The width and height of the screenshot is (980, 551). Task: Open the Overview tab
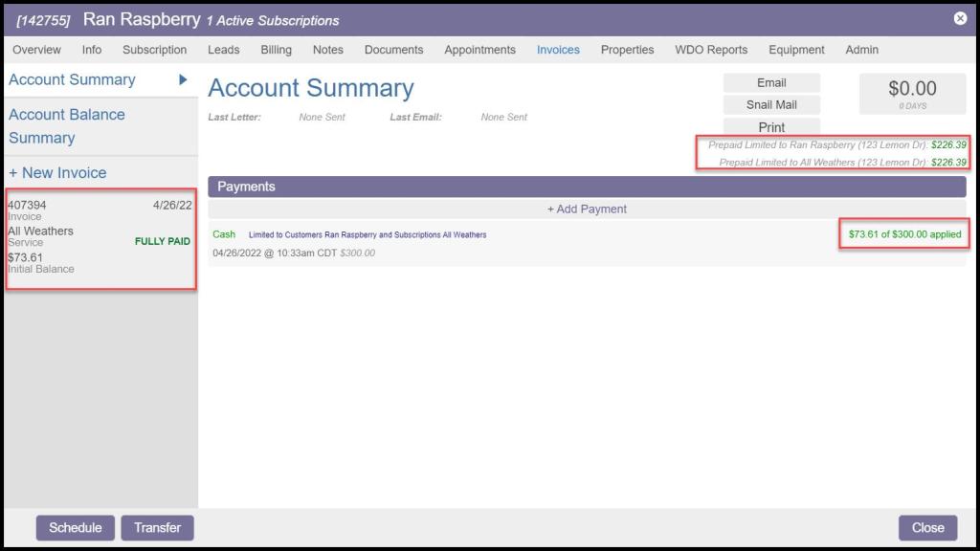(36, 50)
